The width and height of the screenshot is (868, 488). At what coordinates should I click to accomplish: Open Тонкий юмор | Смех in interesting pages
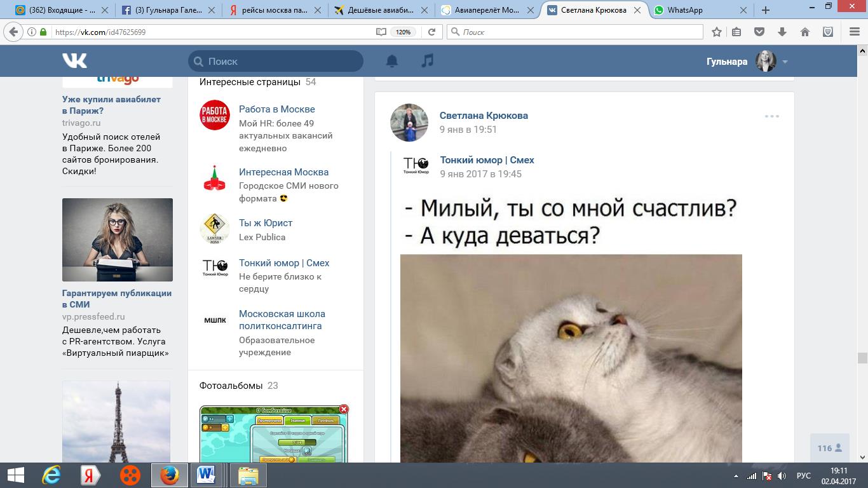284,263
